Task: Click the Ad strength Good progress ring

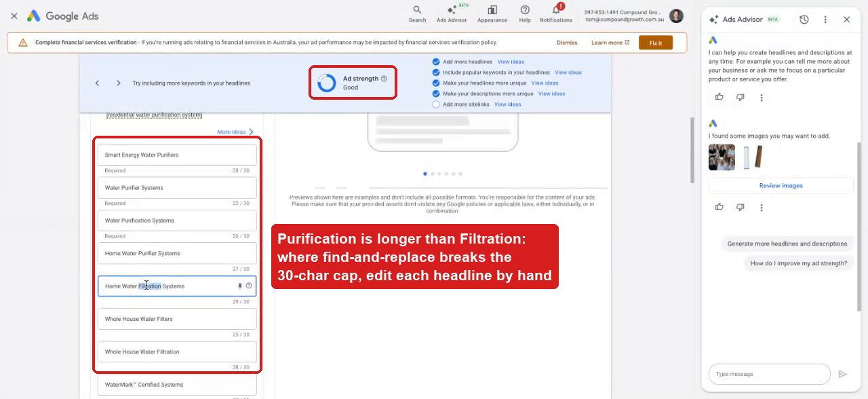Action: [x=327, y=83]
